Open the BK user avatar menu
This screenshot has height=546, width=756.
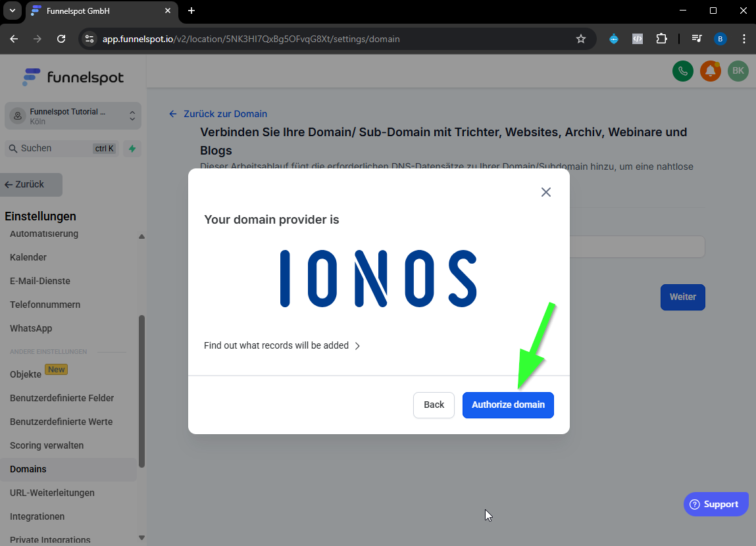click(x=738, y=71)
